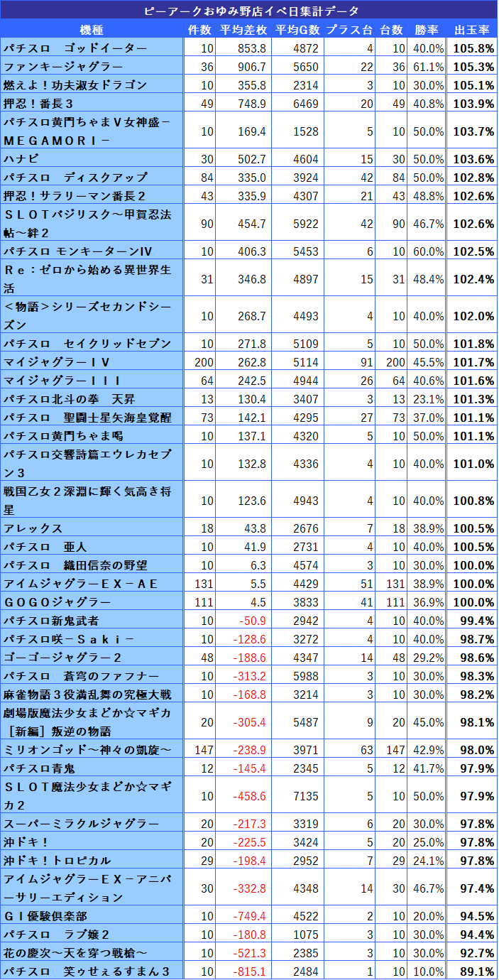Select the パチスロ北斗の拳 天昇 machine name
The height and width of the screenshot is (980, 499).
69,399
